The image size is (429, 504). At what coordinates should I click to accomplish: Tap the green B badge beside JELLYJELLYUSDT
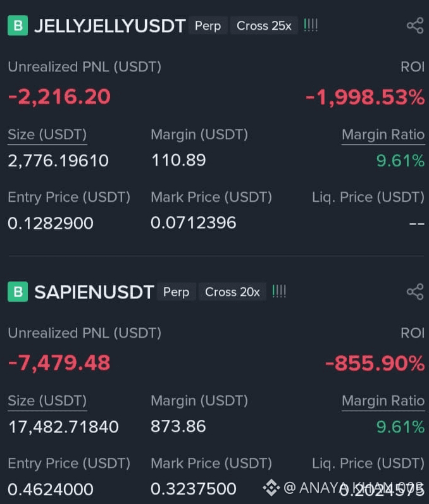click(18, 25)
